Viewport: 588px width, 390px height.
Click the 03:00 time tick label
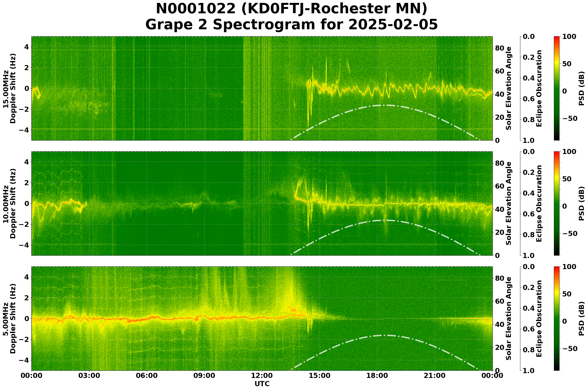[89, 375]
